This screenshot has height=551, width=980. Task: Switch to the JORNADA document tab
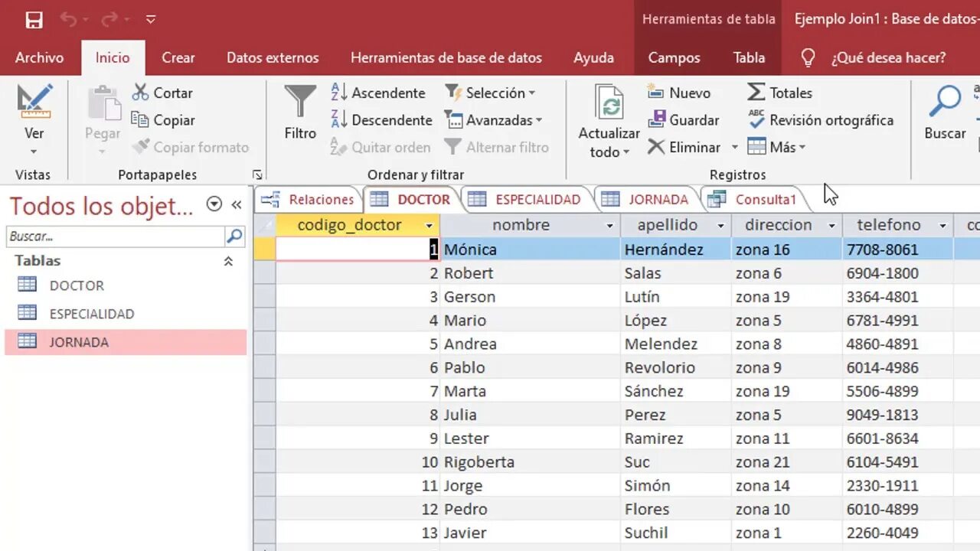(x=645, y=200)
